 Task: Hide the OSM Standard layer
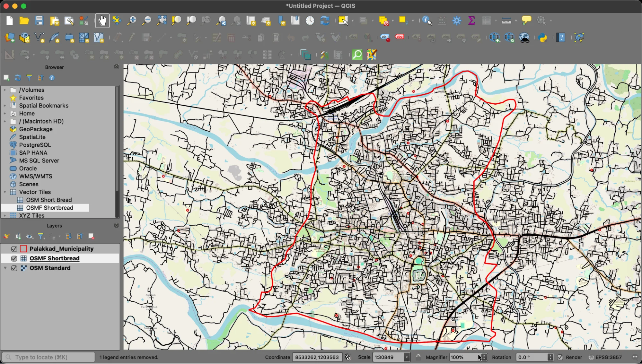coord(14,268)
